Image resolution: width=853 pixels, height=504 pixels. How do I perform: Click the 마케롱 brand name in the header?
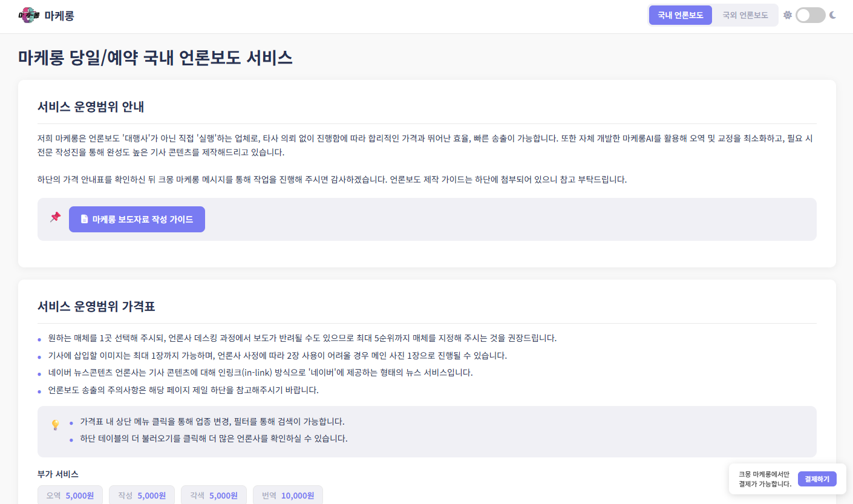[x=59, y=16]
